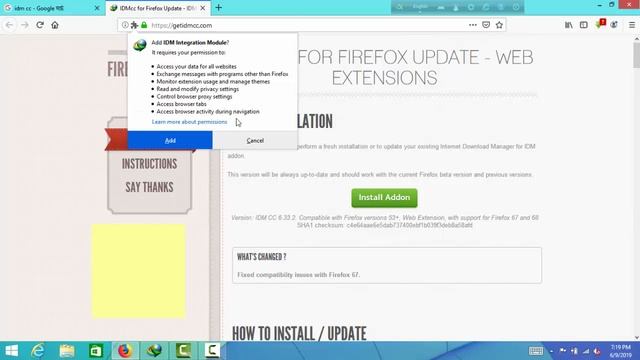Open the Firefox account icon
The height and width of the screenshot is (360, 640).
click(x=614, y=25)
